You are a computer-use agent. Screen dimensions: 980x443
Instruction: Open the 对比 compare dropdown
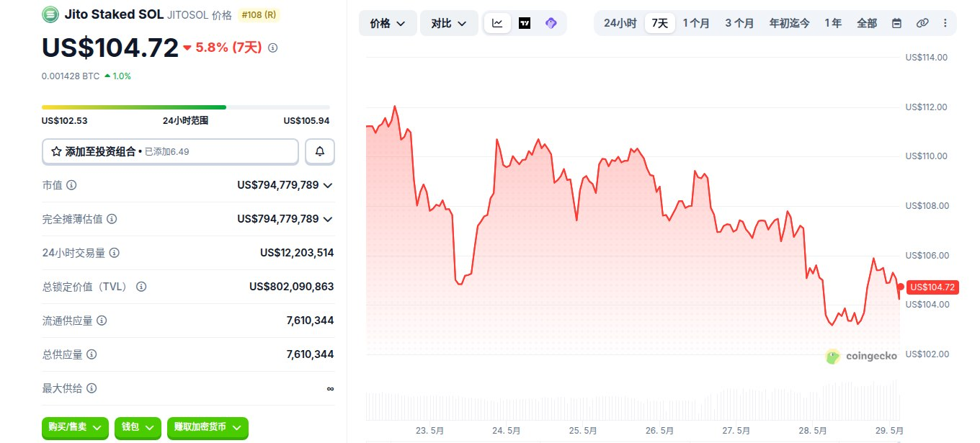tap(449, 23)
